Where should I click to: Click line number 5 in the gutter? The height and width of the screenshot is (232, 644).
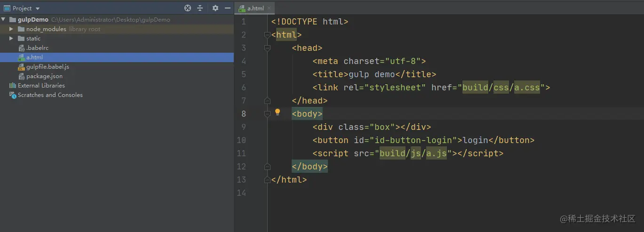click(243, 74)
